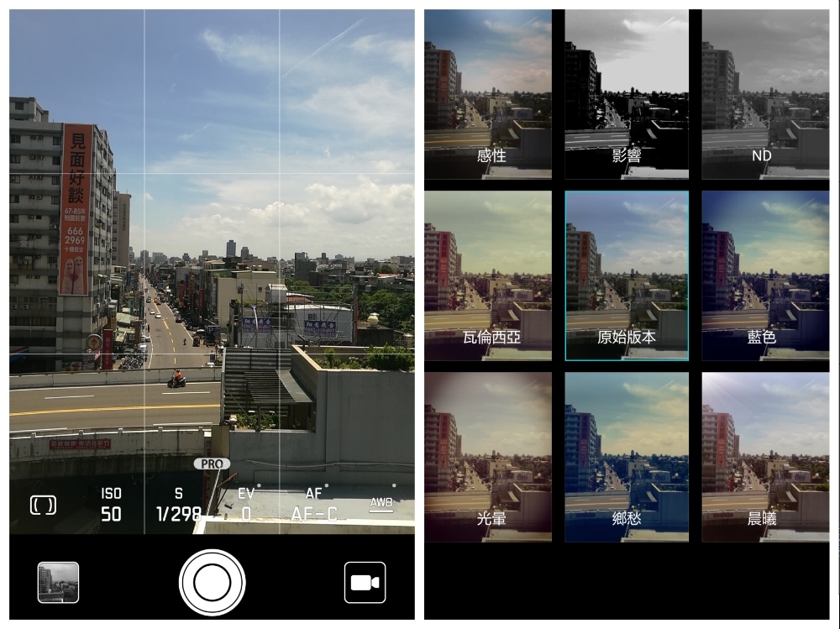Image resolution: width=840 pixels, height=629 pixels.
Task: Change shutter speed S 1/298
Action: (179, 504)
